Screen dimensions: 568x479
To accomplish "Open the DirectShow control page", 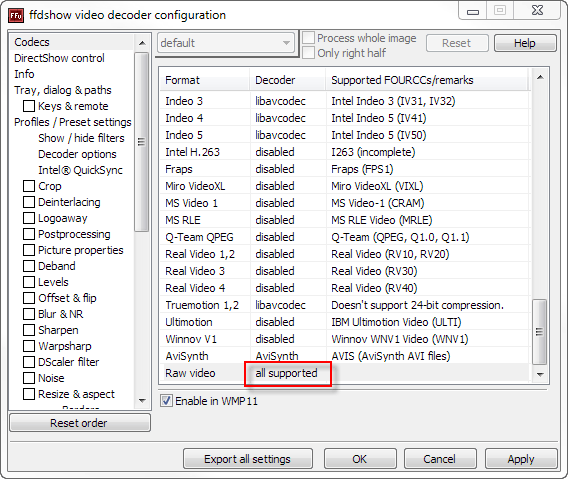I will [x=59, y=58].
